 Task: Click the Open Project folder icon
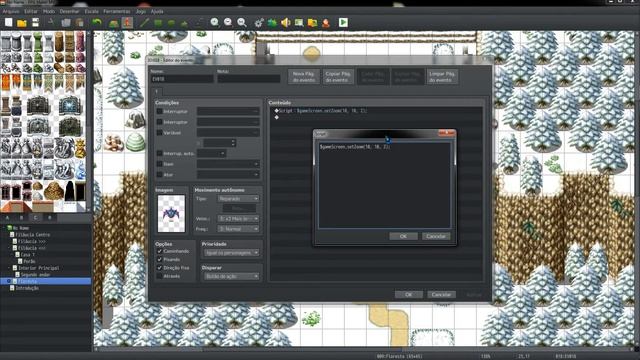coord(22,22)
